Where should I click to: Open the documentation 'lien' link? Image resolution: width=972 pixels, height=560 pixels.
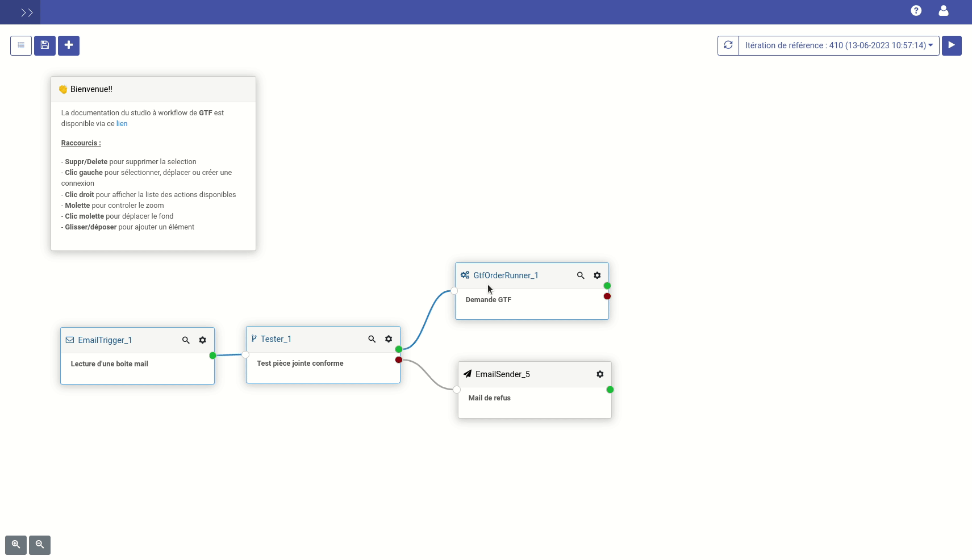(122, 124)
